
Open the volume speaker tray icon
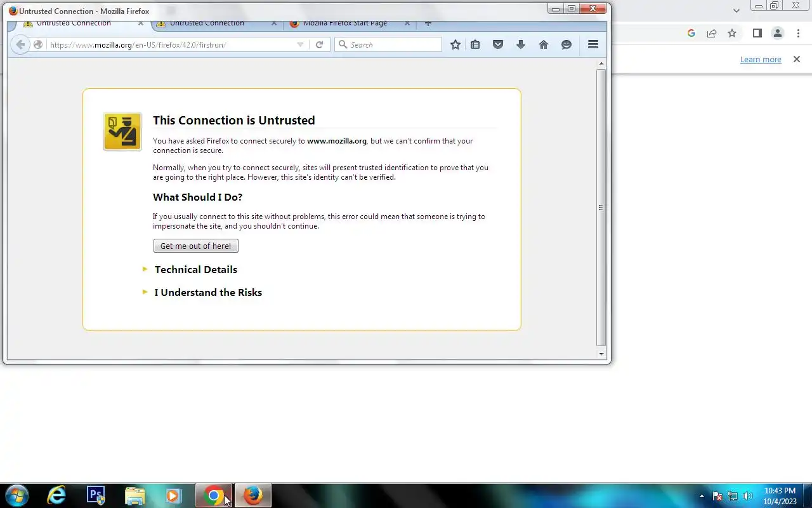[748, 496]
